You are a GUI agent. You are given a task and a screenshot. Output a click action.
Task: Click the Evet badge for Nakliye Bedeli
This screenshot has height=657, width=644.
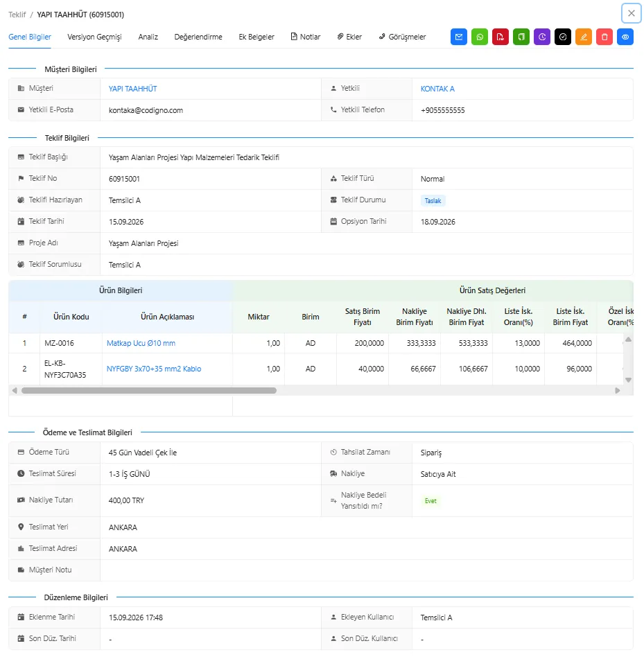point(430,501)
